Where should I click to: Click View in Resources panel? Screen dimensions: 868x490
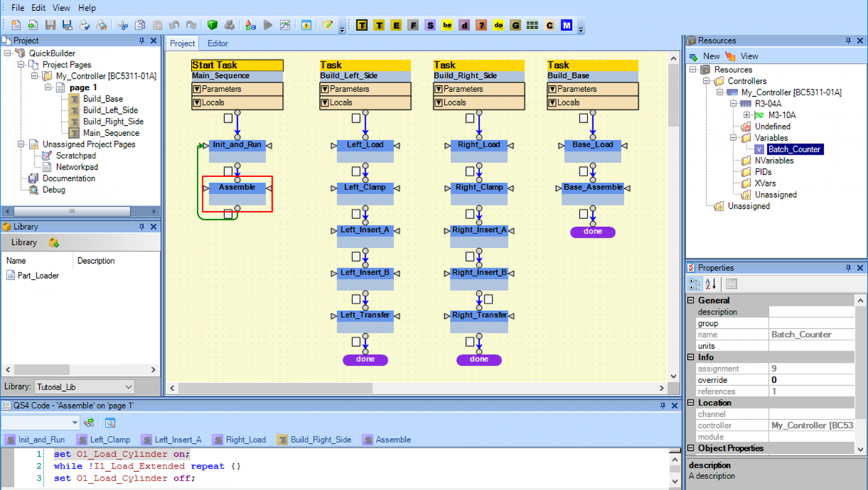(x=742, y=56)
